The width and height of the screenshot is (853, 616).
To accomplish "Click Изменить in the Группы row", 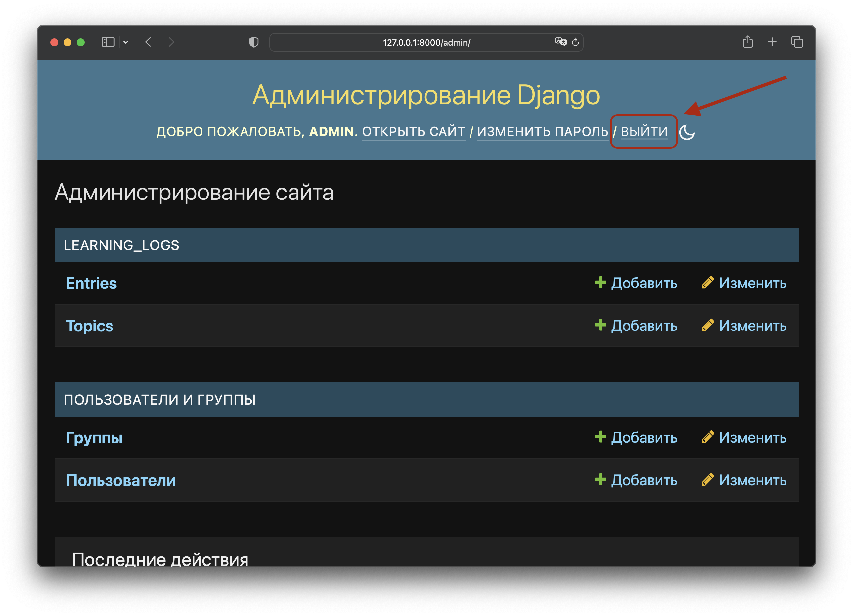I will [x=753, y=438].
